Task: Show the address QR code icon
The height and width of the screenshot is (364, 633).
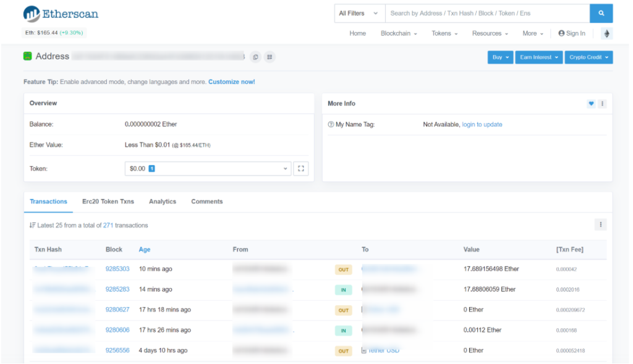Action: [270, 57]
